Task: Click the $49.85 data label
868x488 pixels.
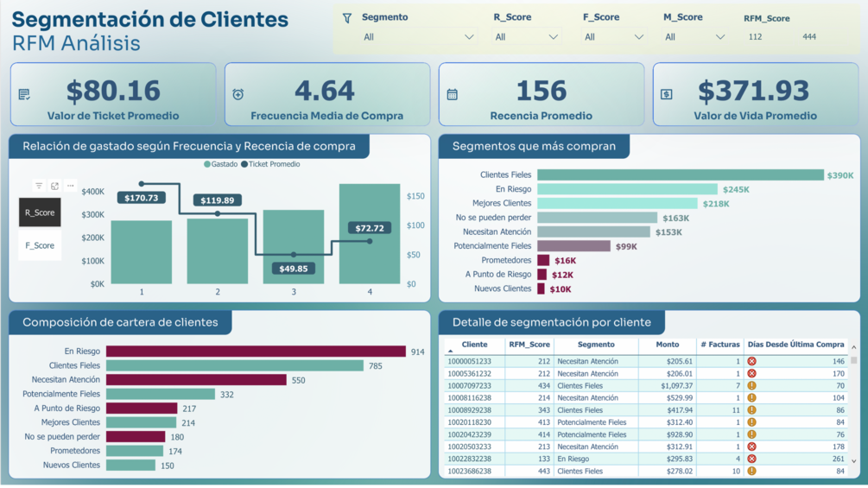Action: (294, 269)
